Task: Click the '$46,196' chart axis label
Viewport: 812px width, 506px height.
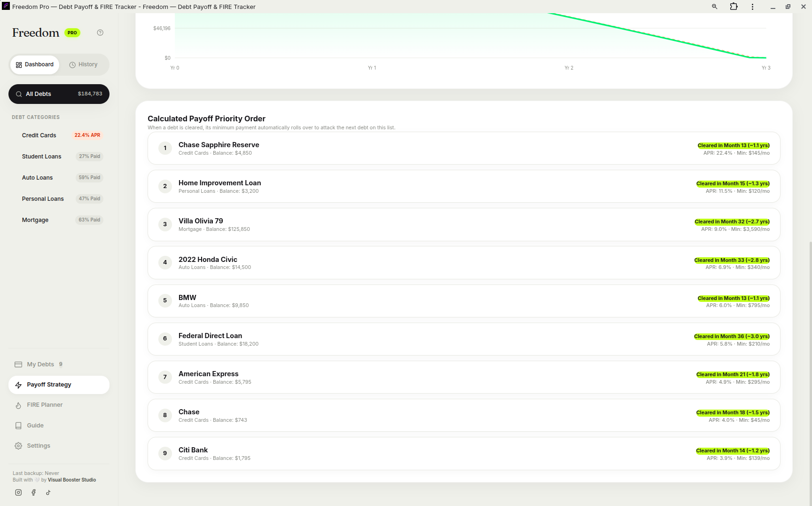Action: point(162,29)
